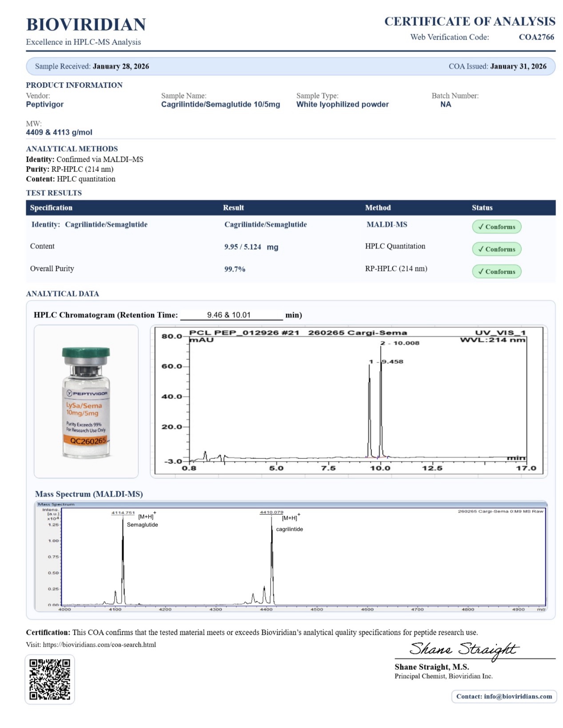Click the QR code image
Image resolution: width=563 pixels, height=728 pixels.
click(49, 679)
